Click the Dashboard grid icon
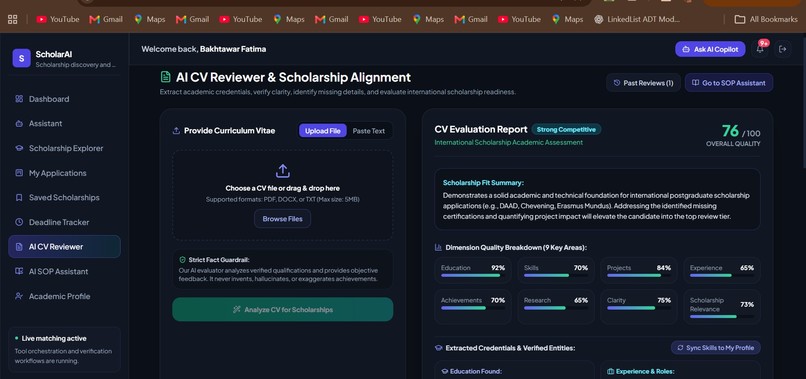The image size is (806, 379). 19,99
